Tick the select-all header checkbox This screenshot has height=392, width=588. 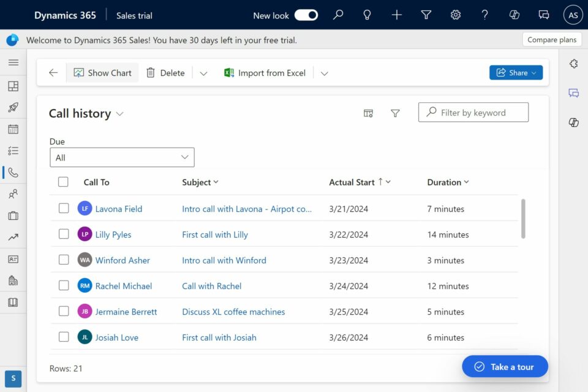[64, 182]
